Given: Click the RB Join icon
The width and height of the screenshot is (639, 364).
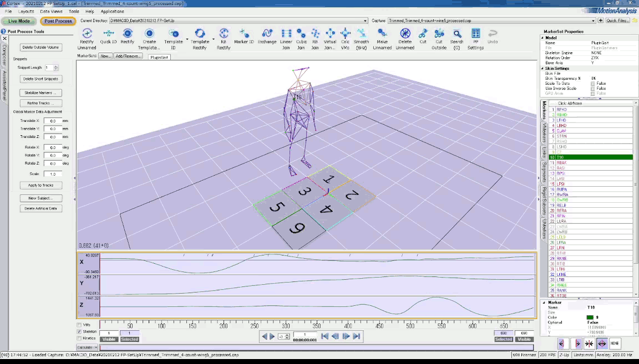Looking at the screenshot, I should coord(315,33).
